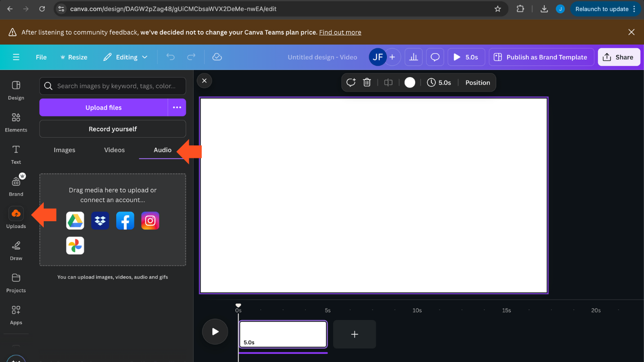Image resolution: width=644 pixels, height=362 pixels.
Task: Open the Apps panel
Action: [x=16, y=314]
